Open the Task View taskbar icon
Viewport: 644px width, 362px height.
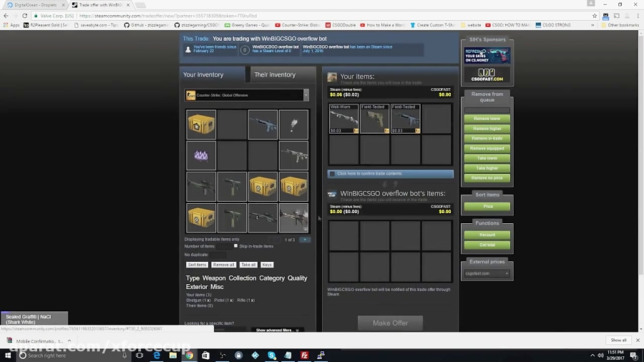coord(140,355)
